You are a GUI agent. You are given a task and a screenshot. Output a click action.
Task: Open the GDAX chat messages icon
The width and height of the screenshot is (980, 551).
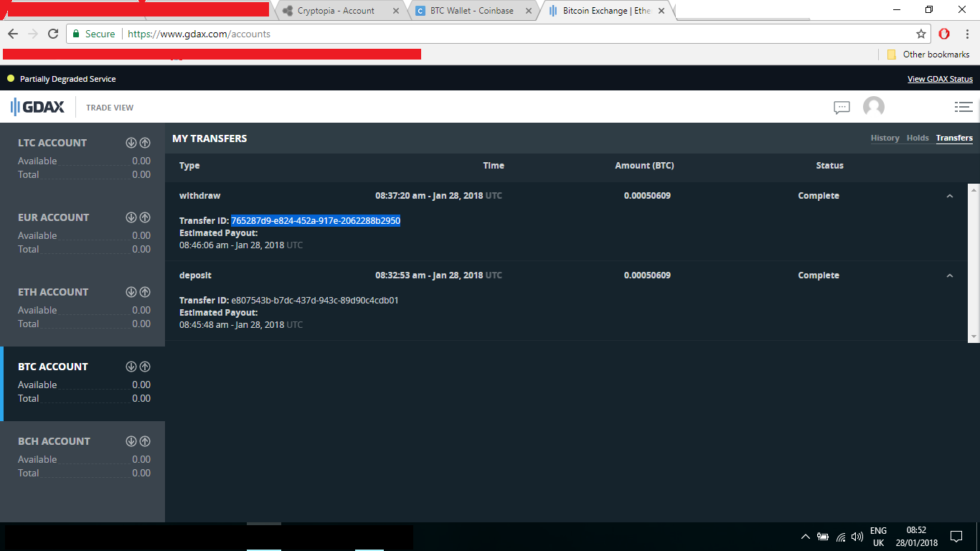(x=841, y=107)
